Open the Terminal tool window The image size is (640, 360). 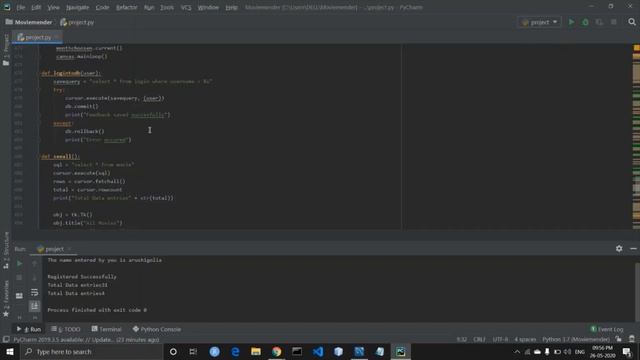106,329
